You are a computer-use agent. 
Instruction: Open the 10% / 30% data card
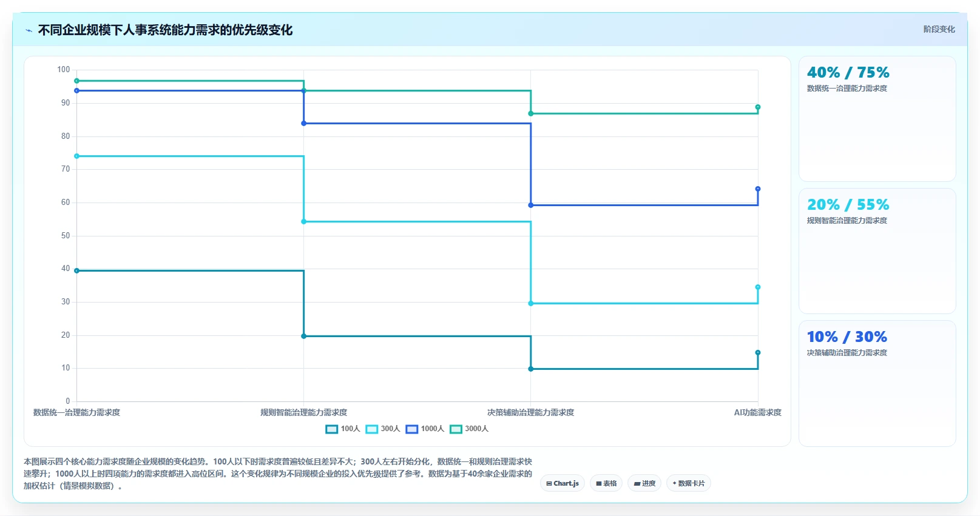pos(877,383)
